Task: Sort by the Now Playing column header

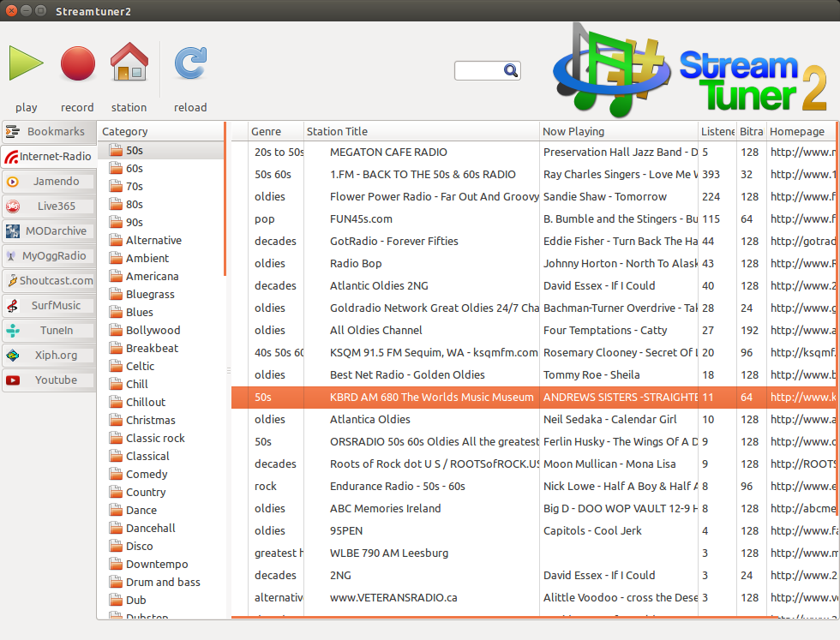Action: (573, 132)
